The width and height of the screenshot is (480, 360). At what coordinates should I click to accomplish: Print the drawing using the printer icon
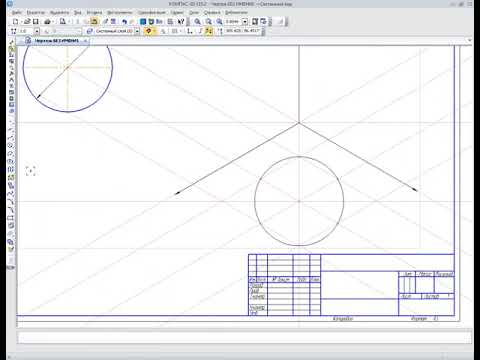coord(47,22)
